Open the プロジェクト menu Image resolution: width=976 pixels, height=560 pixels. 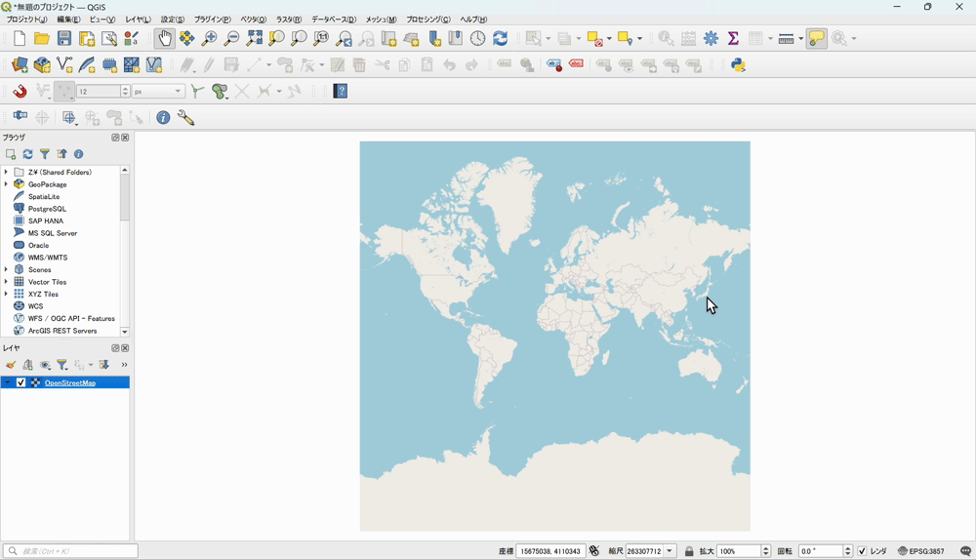[26, 20]
